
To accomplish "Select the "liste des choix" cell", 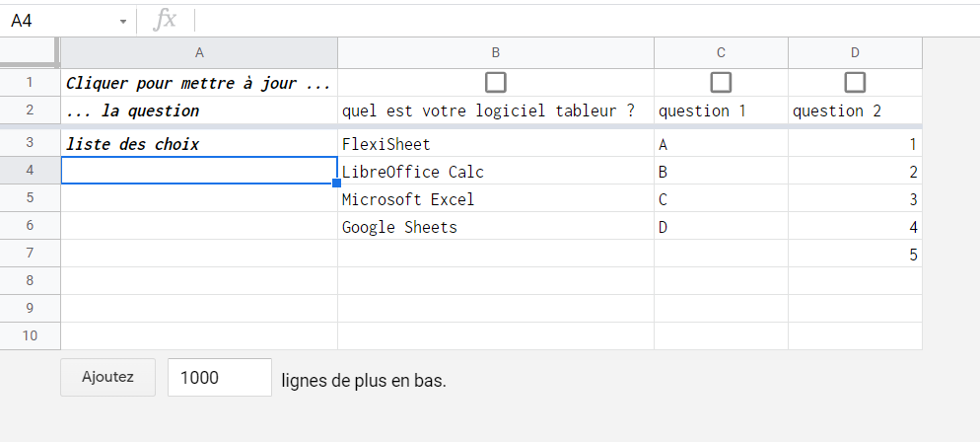I will click(199, 144).
